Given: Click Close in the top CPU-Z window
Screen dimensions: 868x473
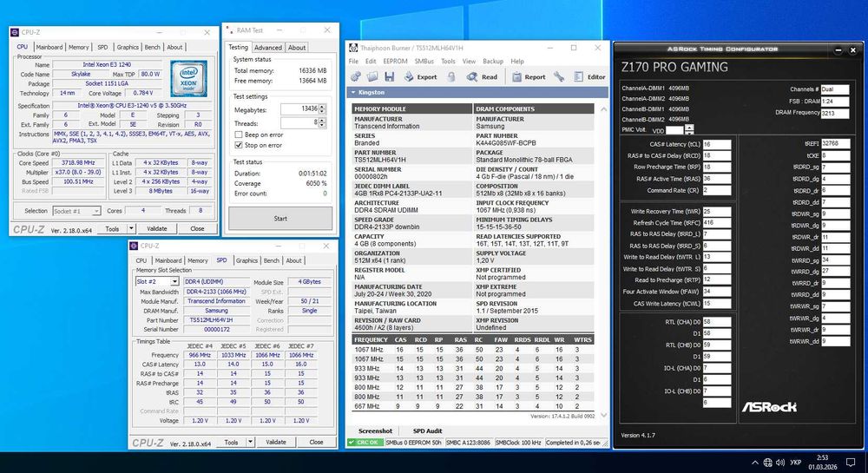Looking at the screenshot, I should pos(197,228).
